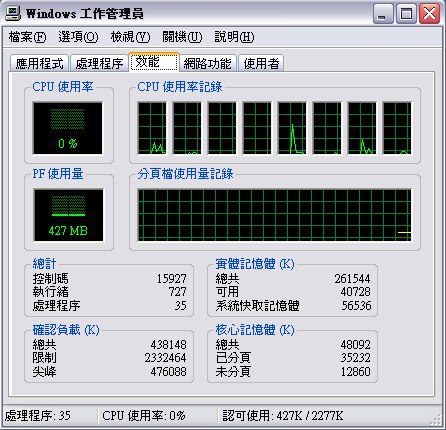Click the 控制碼 value 15927
The width and height of the screenshot is (446, 430).
[172, 279]
